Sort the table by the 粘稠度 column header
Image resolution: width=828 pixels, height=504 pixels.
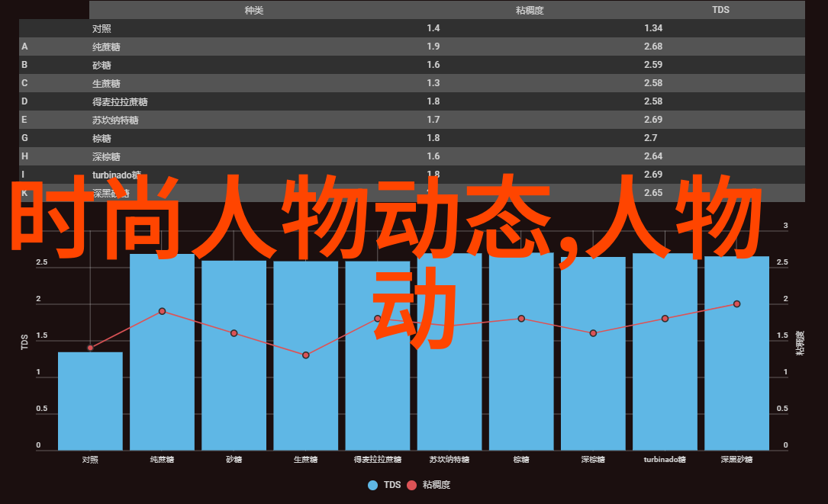530,10
